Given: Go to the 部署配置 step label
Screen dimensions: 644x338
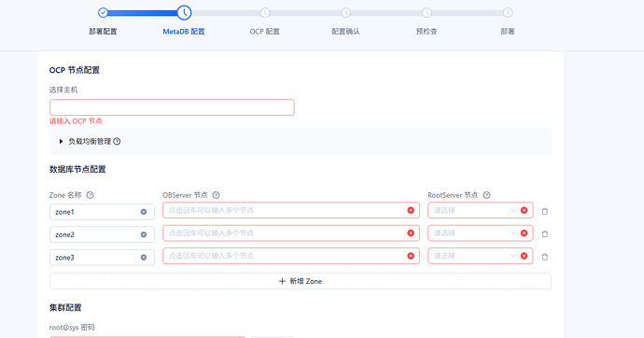Looking at the screenshot, I should coord(103,32).
